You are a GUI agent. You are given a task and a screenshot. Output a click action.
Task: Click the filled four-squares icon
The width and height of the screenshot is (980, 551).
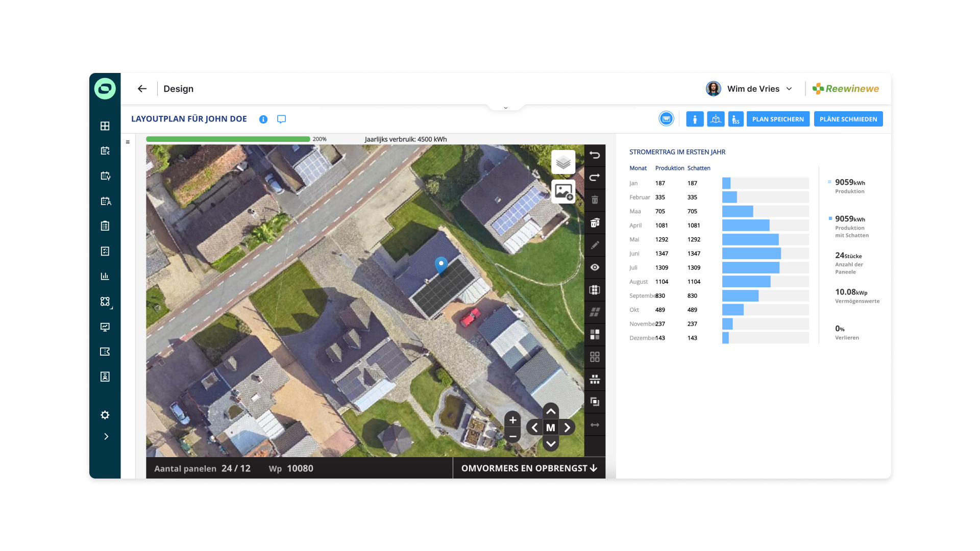pyautogui.click(x=595, y=334)
